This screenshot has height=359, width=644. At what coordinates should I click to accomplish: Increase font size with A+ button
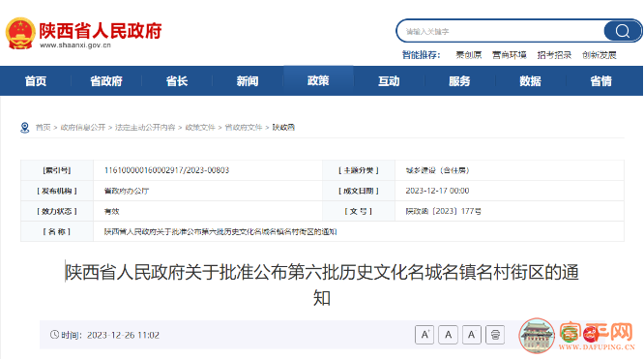[424, 335]
